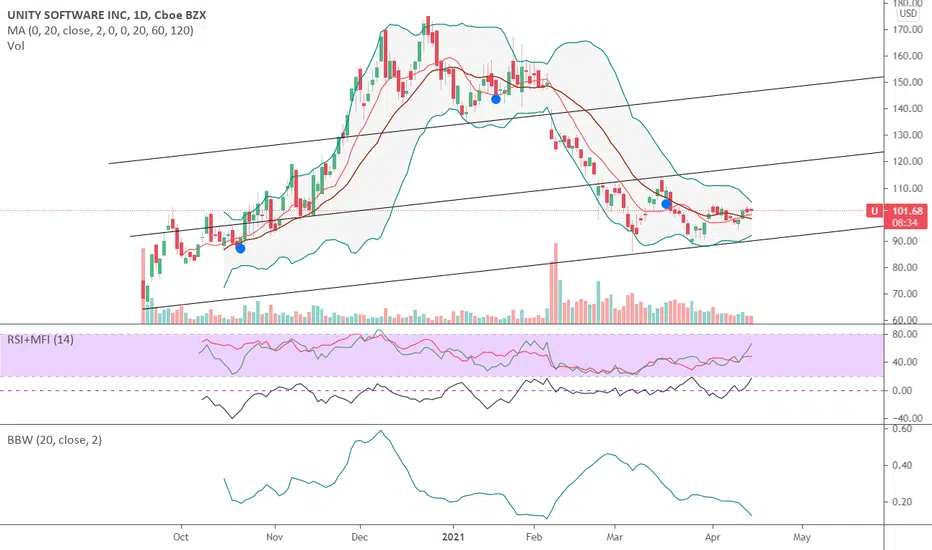Click the blue marker dot in March
This screenshot has height=550, width=932.
666,204
